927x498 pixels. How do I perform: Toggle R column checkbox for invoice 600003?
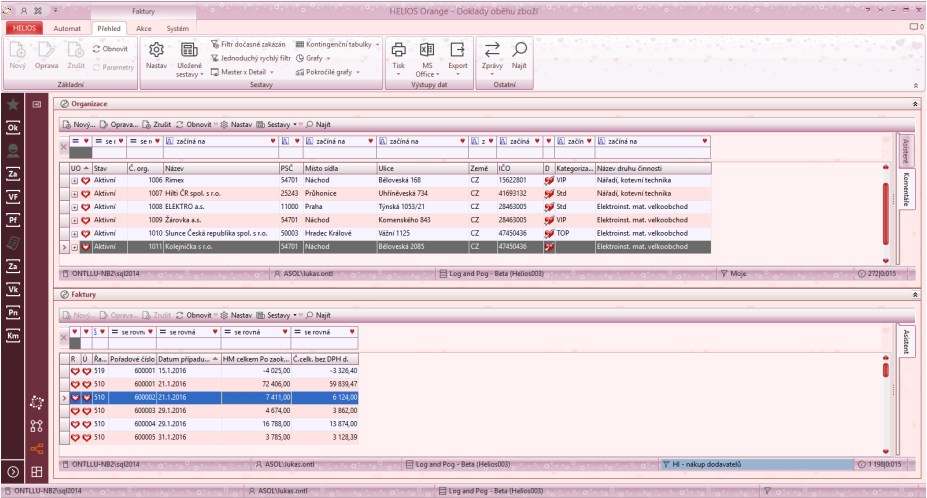(x=75, y=411)
